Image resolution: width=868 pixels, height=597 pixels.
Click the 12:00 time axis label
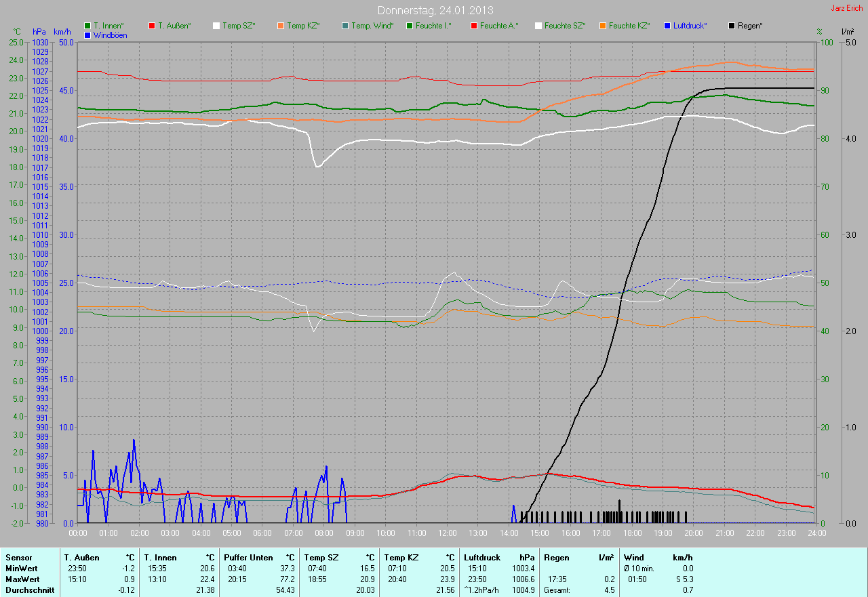click(x=448, y=533)
